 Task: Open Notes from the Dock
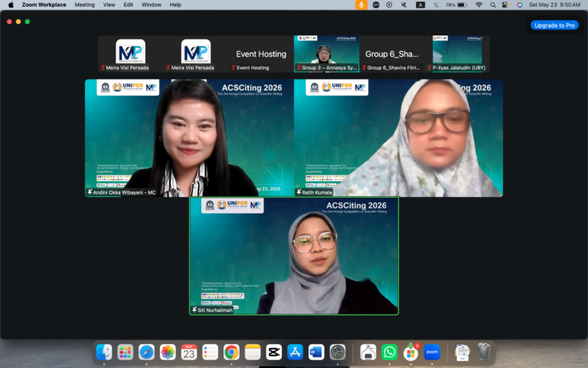tap(253, 352)
